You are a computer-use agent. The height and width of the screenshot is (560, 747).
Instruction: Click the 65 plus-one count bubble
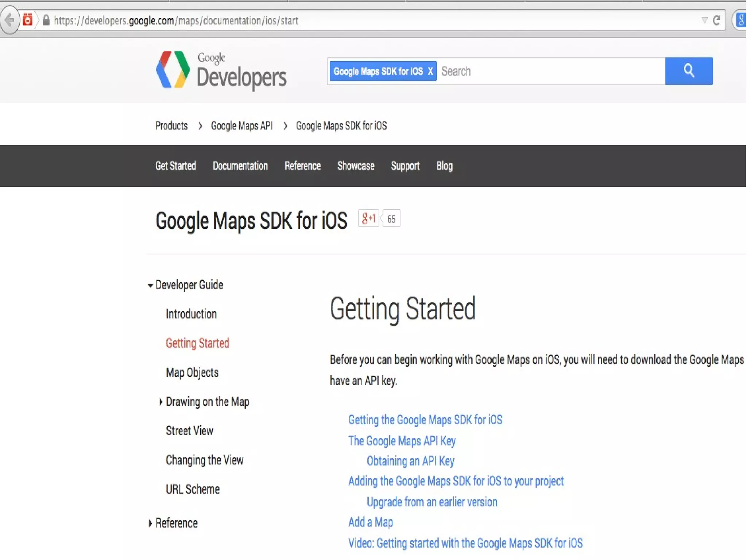[391, 219]
